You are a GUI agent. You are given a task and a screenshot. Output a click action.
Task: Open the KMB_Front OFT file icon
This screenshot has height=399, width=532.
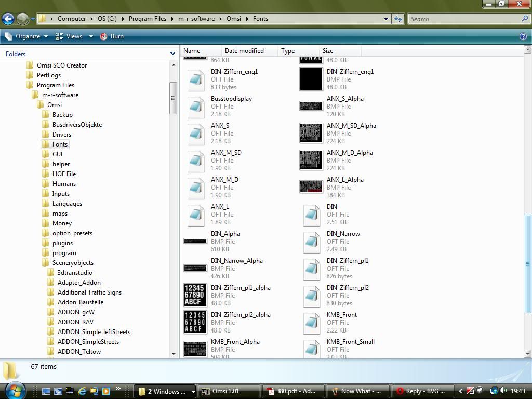pyautogui.click(x=311, y=322)
